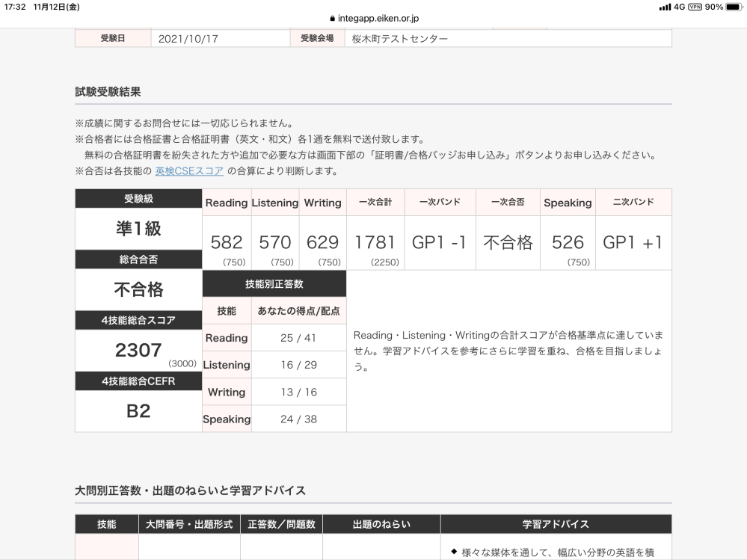The image size is (747, 560).
Task: Select the 不合格 result under 一次合否
Action: tap(508, 241)
